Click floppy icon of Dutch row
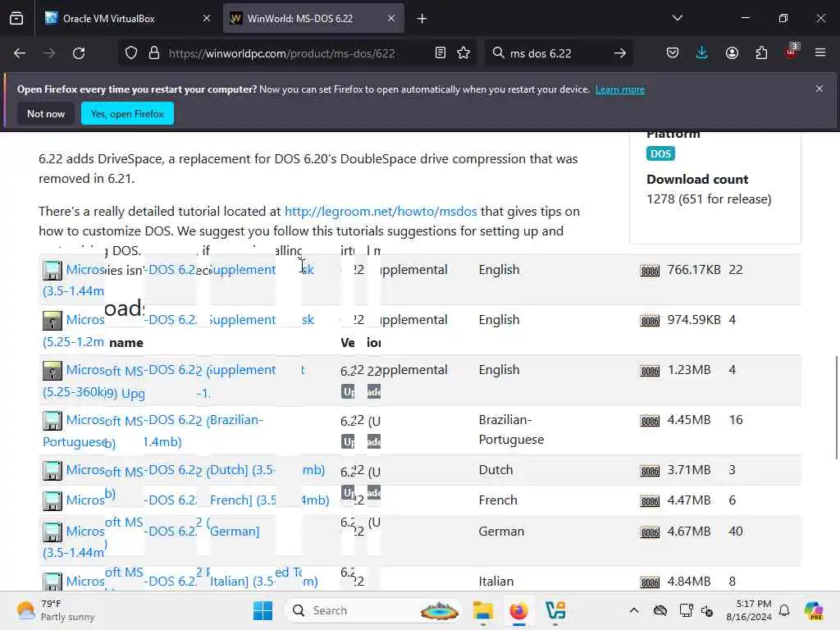840x630 pixels. click(52, 471)
